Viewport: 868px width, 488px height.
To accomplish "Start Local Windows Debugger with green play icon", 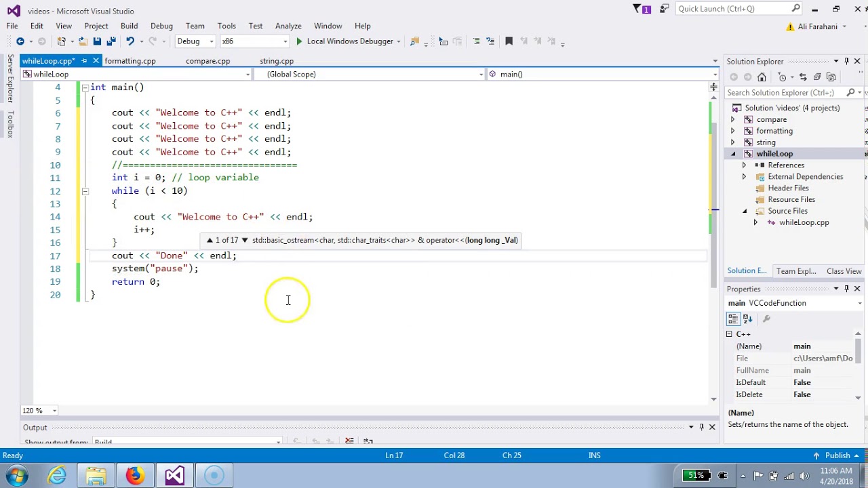I will coord(299,41).
